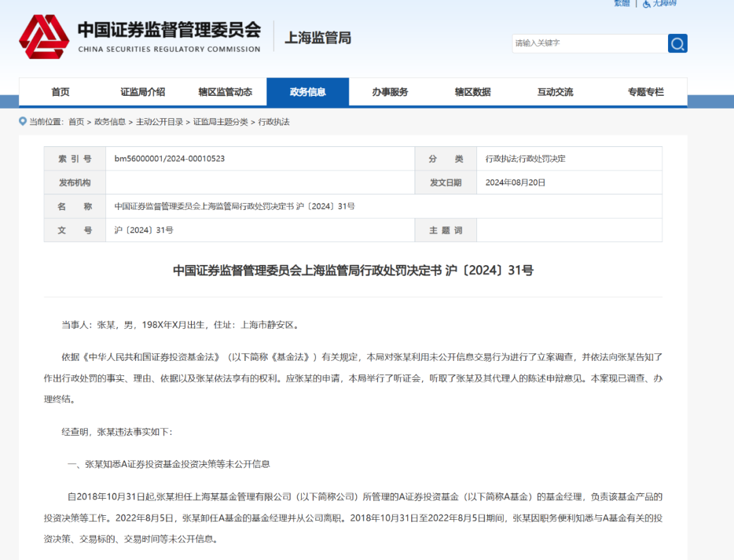Open the 证监局介绍 navigation tab

(x=143, y=92)
